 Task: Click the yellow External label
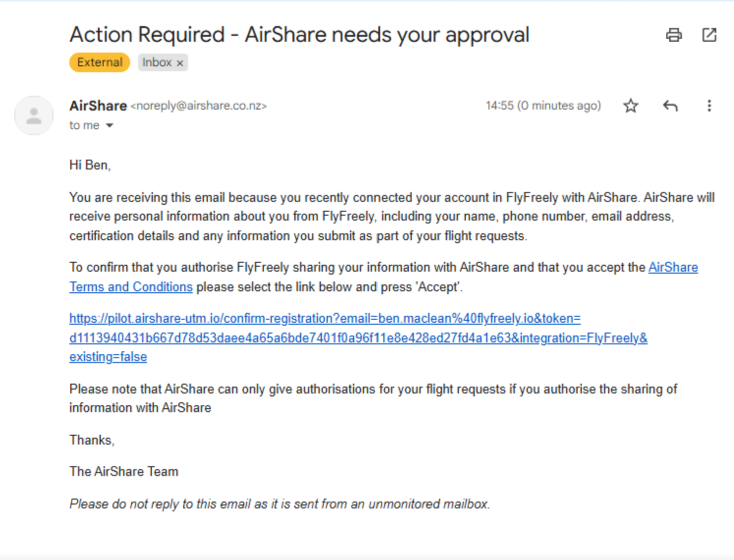tap(100, 62)
